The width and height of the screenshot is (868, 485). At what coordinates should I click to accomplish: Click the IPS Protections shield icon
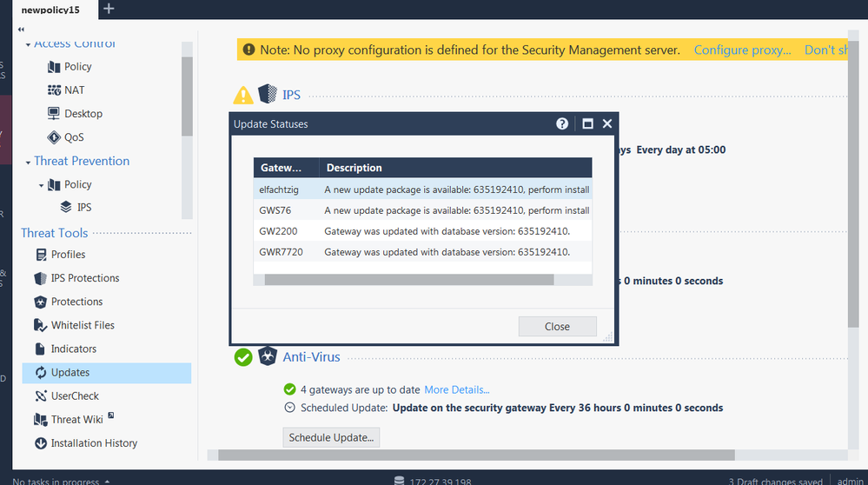pyautogui.click(x=41, y=278)
